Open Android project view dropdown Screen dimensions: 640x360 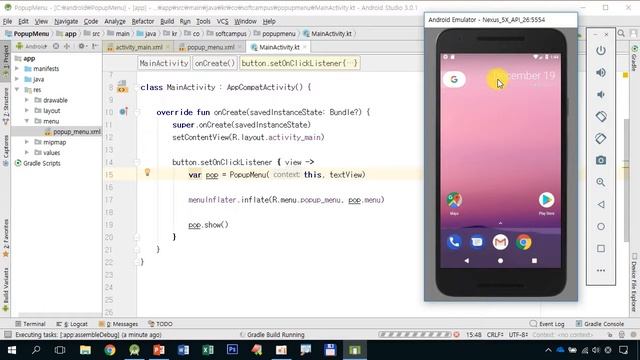32,46
